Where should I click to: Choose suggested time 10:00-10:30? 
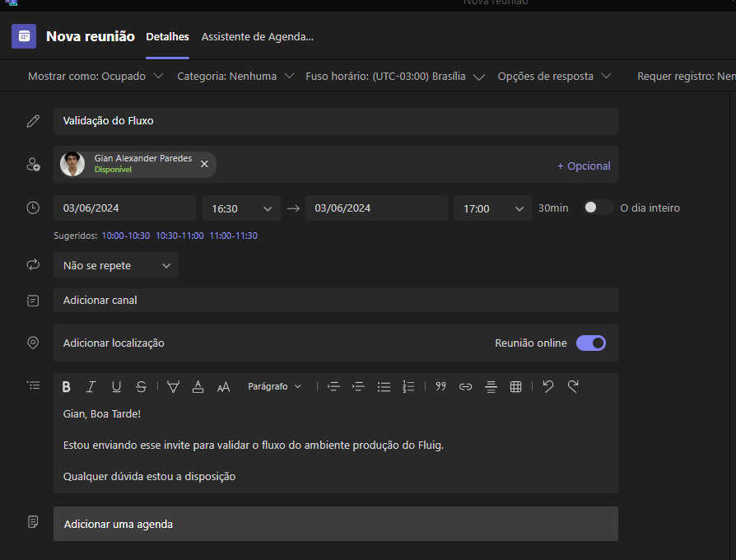(125, 236)
